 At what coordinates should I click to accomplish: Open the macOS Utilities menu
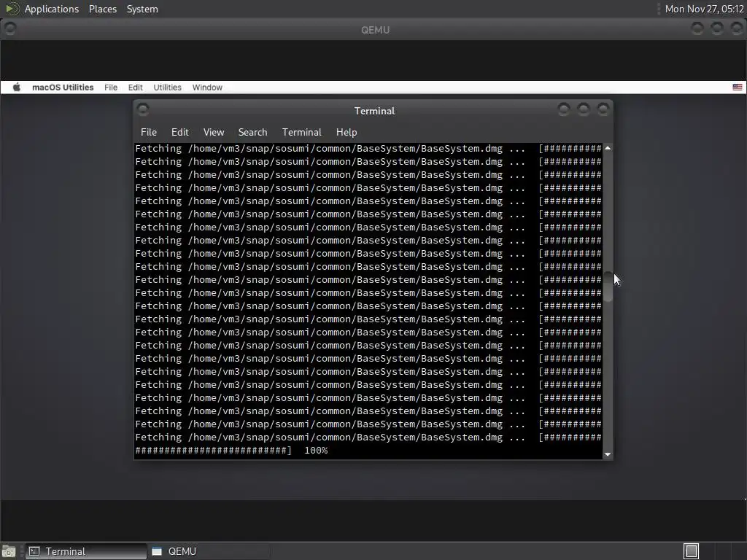click(63, 87)
